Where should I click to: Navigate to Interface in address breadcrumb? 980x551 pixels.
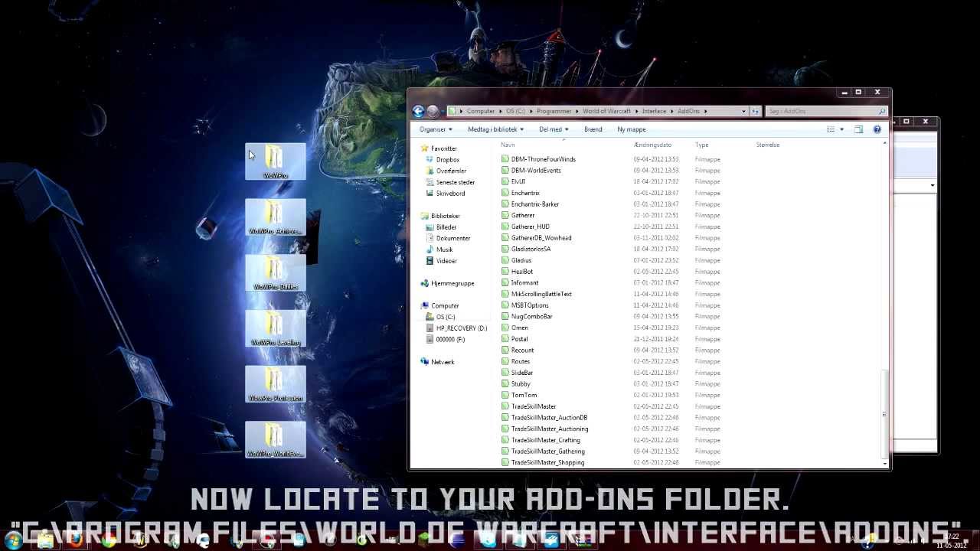654,111
